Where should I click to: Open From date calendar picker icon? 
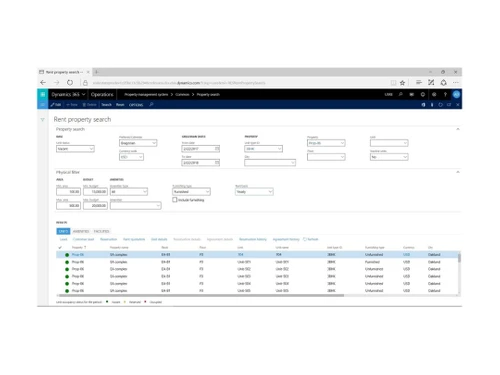(217, 149)
